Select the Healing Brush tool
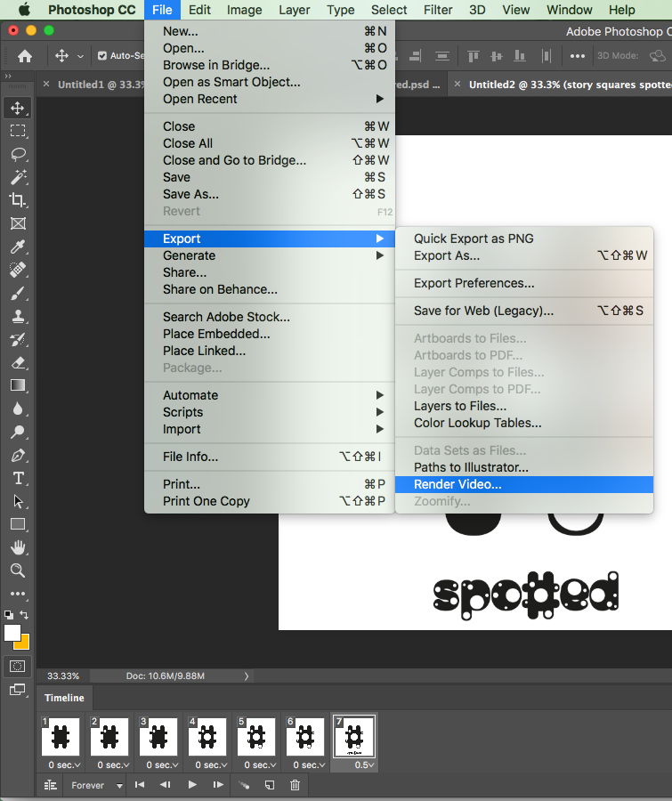Viewport: 672px width, 801px height. (x=18, y=270)
